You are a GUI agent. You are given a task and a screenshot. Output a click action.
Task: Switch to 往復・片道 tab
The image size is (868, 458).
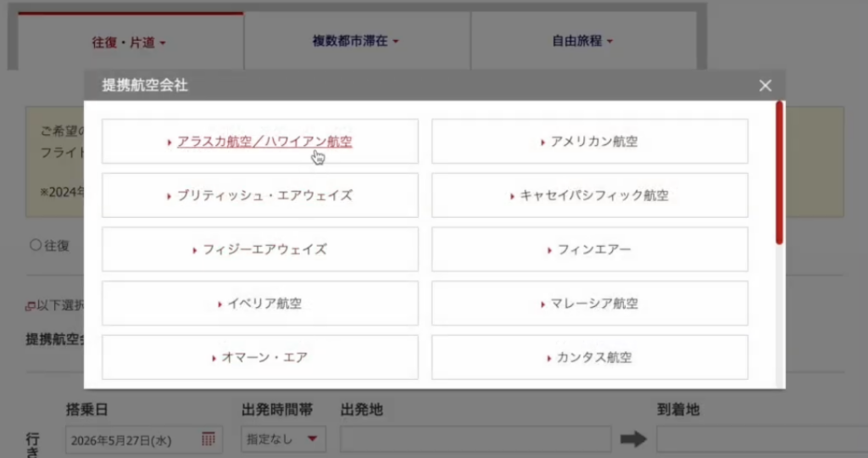[131, 42]
